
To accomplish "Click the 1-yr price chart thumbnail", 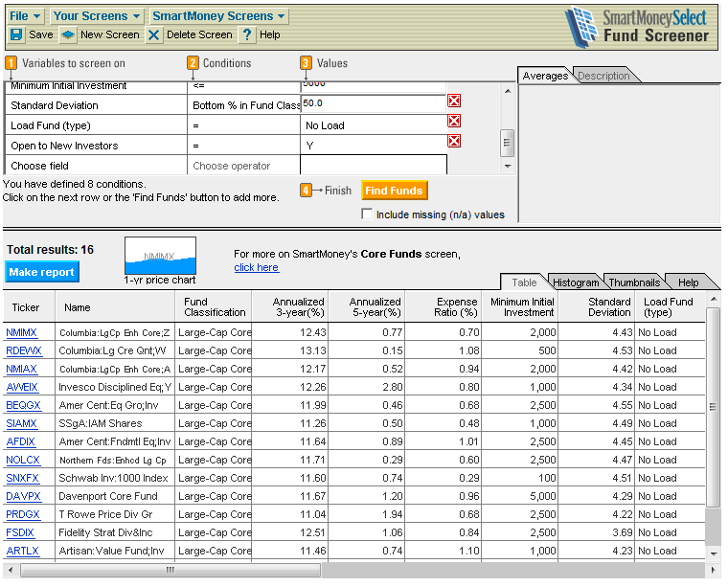I will pos(160,256).
